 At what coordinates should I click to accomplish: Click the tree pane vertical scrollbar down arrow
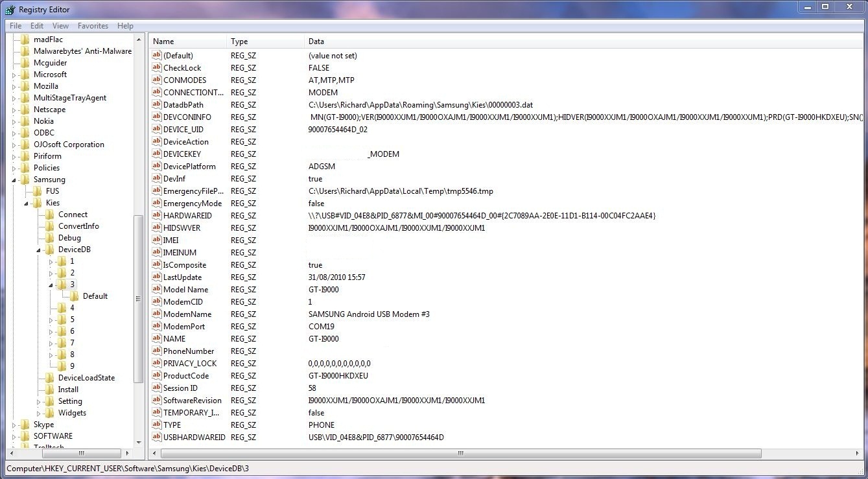(x=138, y=442)
